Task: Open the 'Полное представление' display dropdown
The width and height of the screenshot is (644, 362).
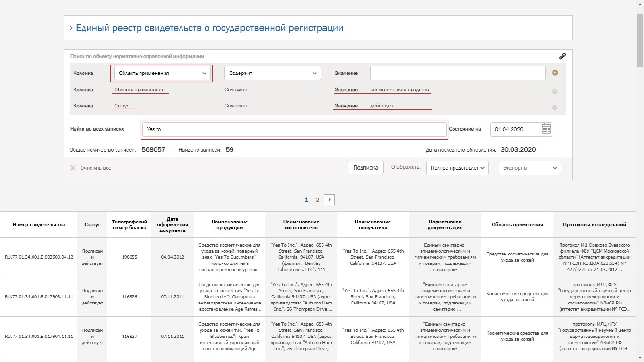Action: pos(457,168)
